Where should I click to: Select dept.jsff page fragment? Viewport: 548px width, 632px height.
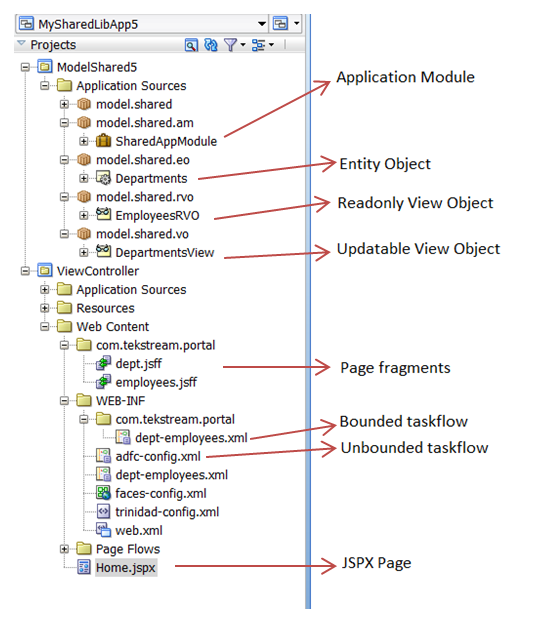tap(138, 364)
